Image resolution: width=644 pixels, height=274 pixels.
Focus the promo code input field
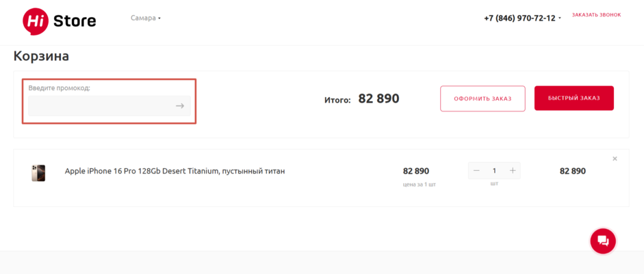tap(101, 106)
